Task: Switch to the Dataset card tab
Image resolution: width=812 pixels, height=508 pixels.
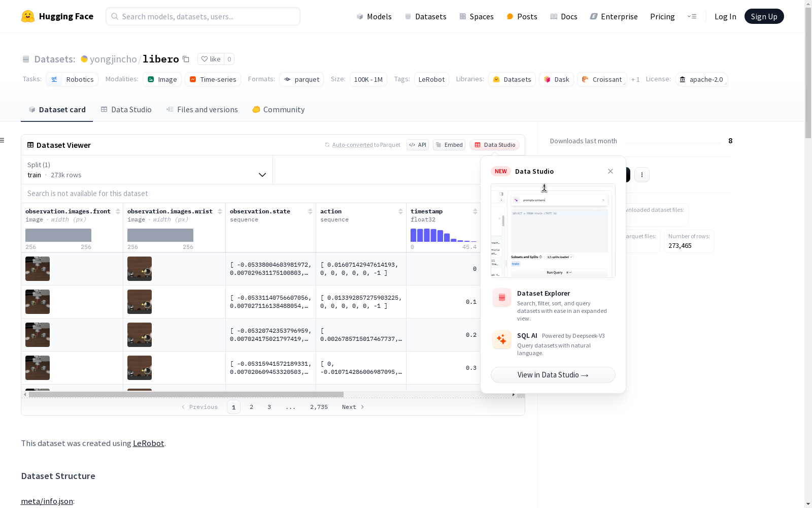Action: click(57, 110)
